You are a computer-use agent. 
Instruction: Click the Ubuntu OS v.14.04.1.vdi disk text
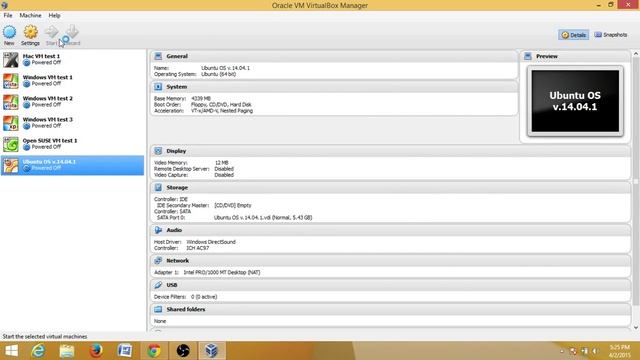[x=263, y=218]
